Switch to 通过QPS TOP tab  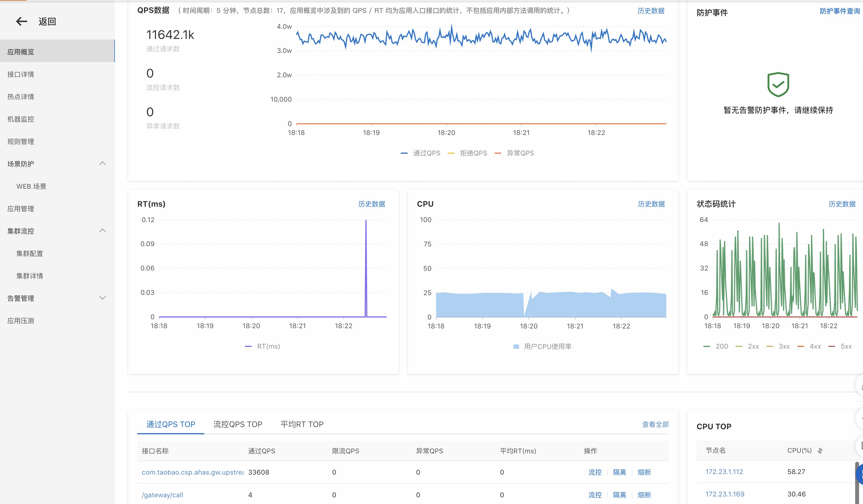point(171,424)
